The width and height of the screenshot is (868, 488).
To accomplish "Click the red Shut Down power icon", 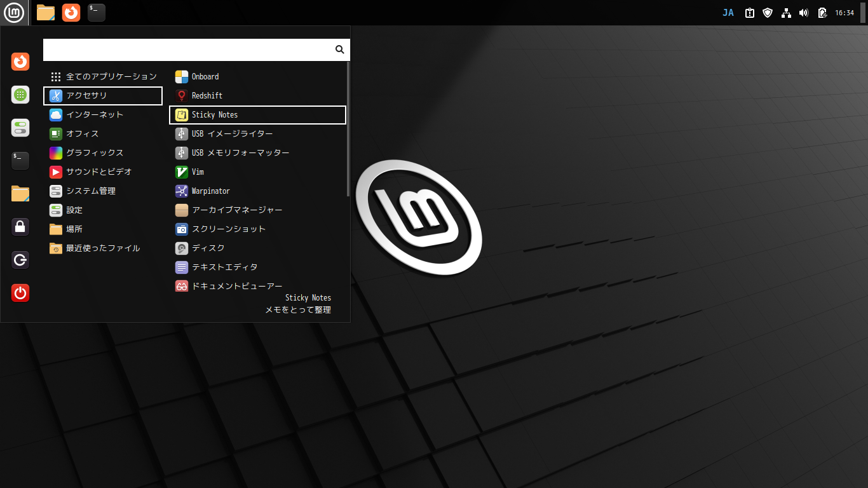I will click(x=20, y=293).
